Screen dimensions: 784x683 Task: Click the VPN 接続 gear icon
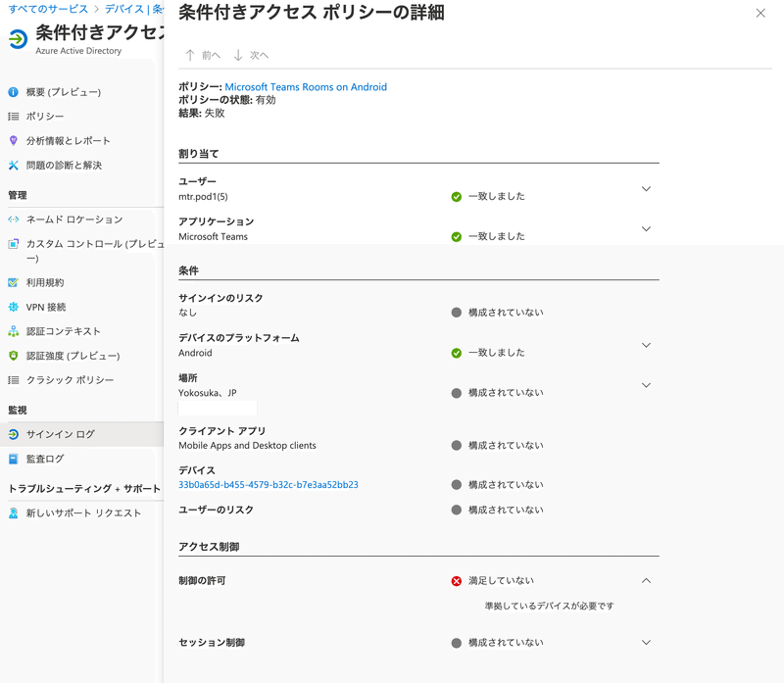pos(14,307)
